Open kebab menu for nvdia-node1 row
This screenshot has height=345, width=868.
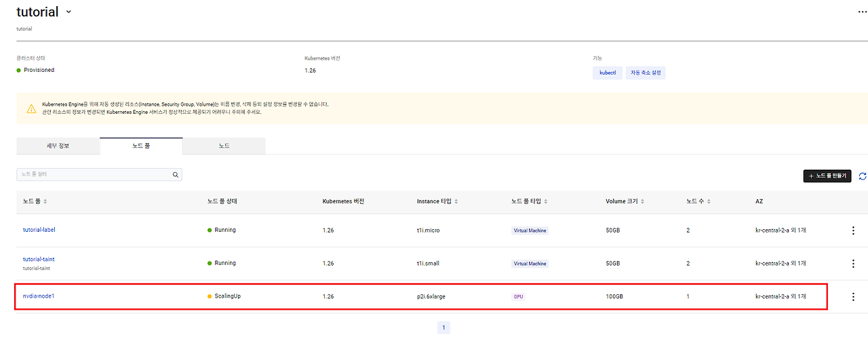coord(853,297)
